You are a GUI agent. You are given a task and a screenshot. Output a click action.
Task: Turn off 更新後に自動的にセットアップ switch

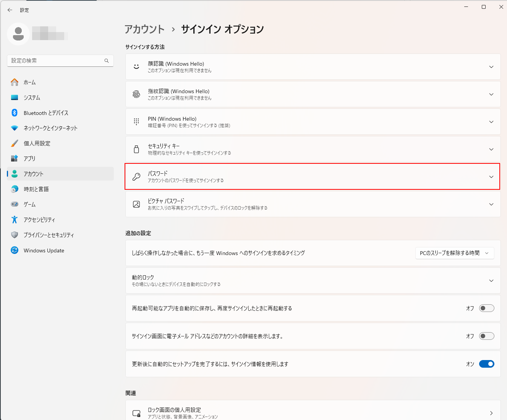tap(487, 364)
